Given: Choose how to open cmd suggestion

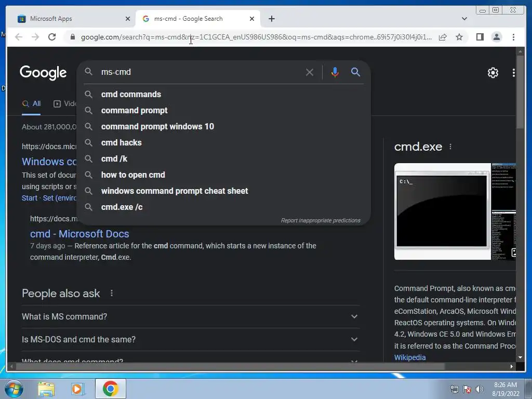Looking at the screenshot, I should pyautogui.click(x=224, y=175).
